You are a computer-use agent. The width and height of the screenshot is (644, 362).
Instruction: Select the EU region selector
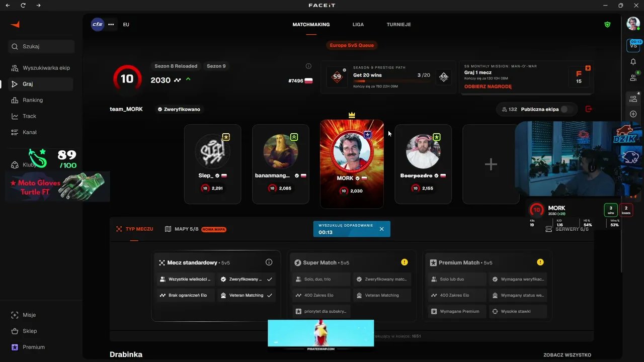pyautogui.click(x=126, y=24)
